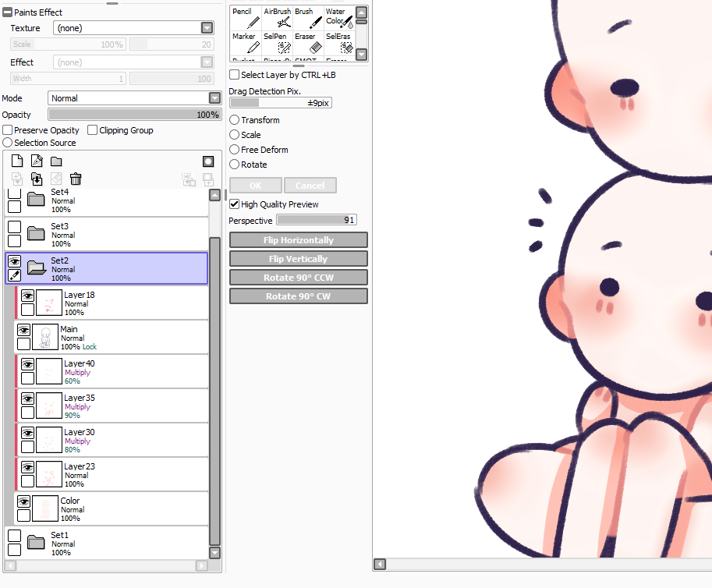The height and width of the screenshot is (588, 712).
Task: Adjust the Perspective slider
Action: pos(317,220)
